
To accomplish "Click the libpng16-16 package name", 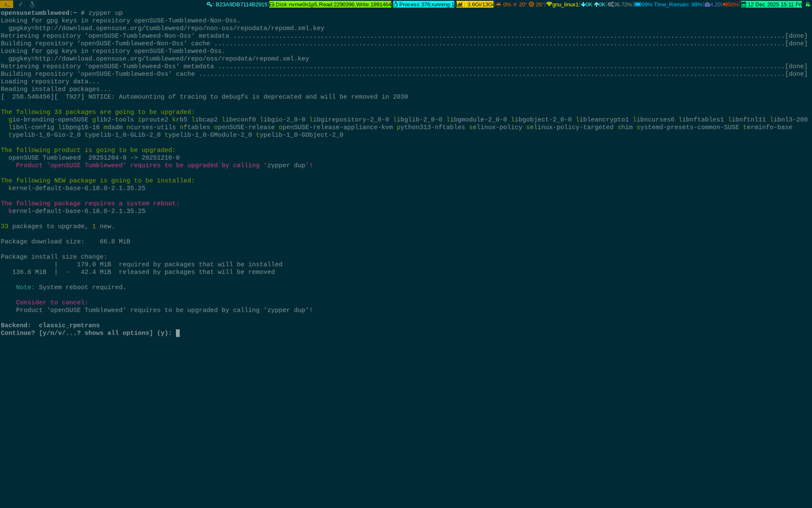I will 78,127.
